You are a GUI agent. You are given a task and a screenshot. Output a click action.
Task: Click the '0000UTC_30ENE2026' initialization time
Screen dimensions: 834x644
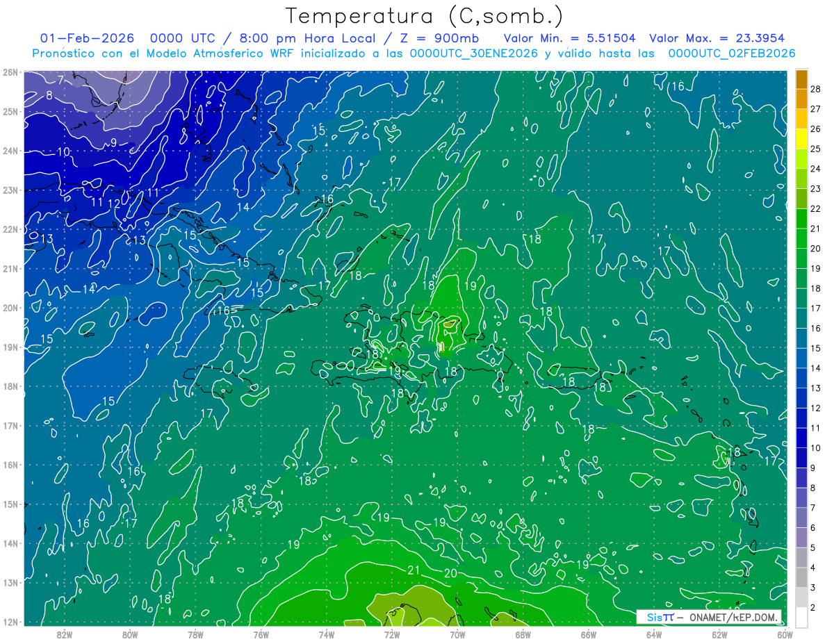(474, 53)
